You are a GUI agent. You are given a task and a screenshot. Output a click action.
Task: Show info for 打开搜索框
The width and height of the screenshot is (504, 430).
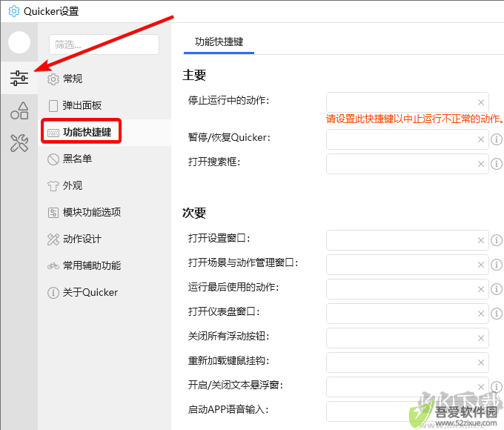[497, 164]
